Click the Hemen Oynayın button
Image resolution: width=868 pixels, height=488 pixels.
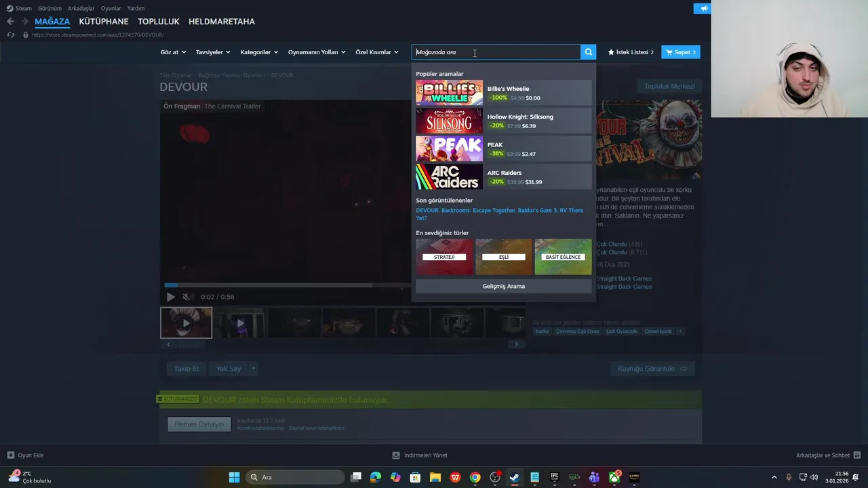pyautogui.click(x=199, y=424)
